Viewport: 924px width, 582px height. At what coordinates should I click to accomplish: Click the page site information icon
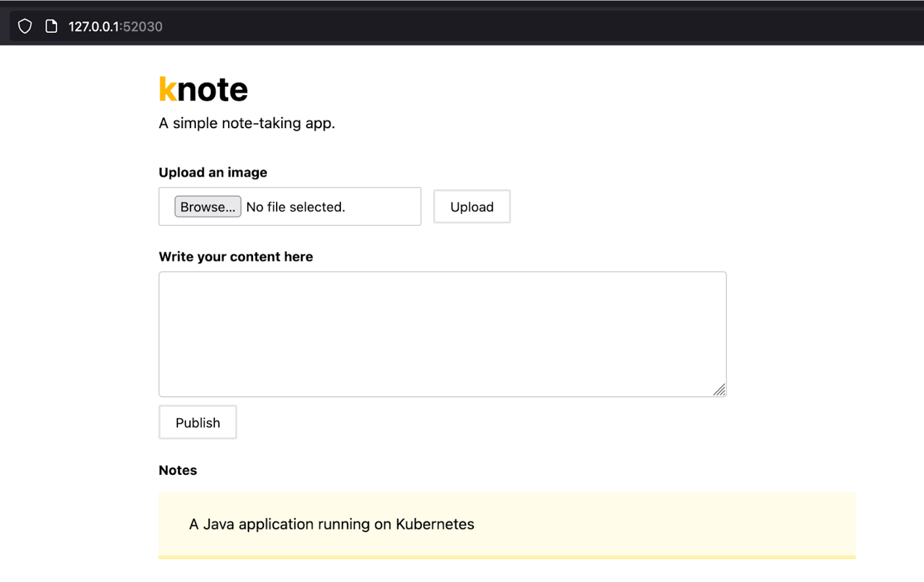click(x=51, y=26)
